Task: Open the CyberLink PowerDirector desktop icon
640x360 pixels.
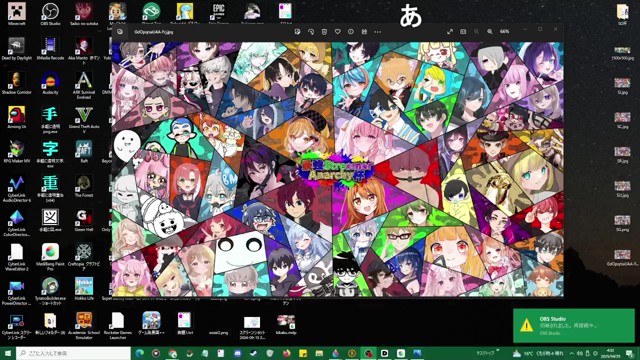Action: click(x=17, y=291)
